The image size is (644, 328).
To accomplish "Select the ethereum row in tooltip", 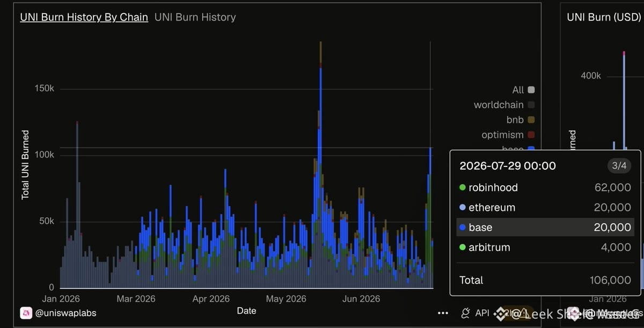I will pos(545,207).
